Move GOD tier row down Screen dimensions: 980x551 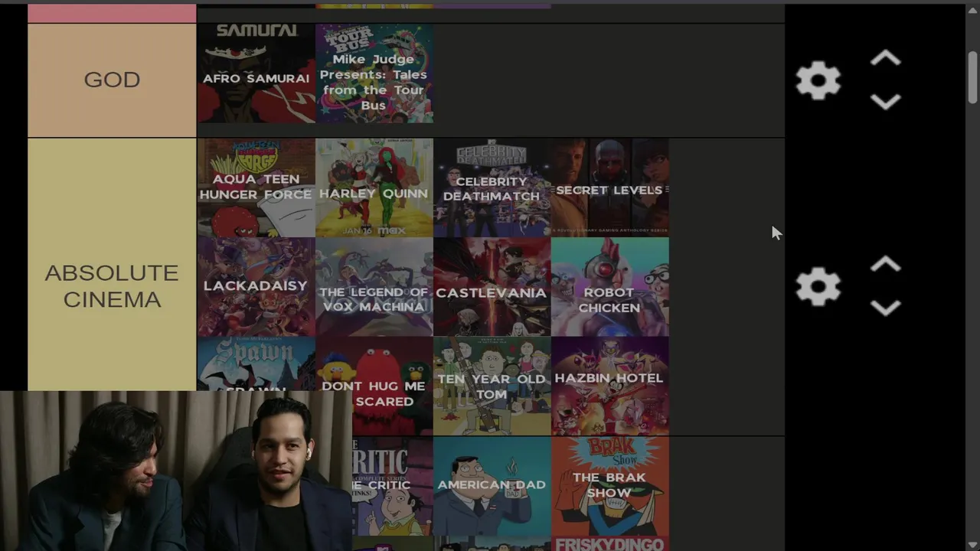[885, 101]
